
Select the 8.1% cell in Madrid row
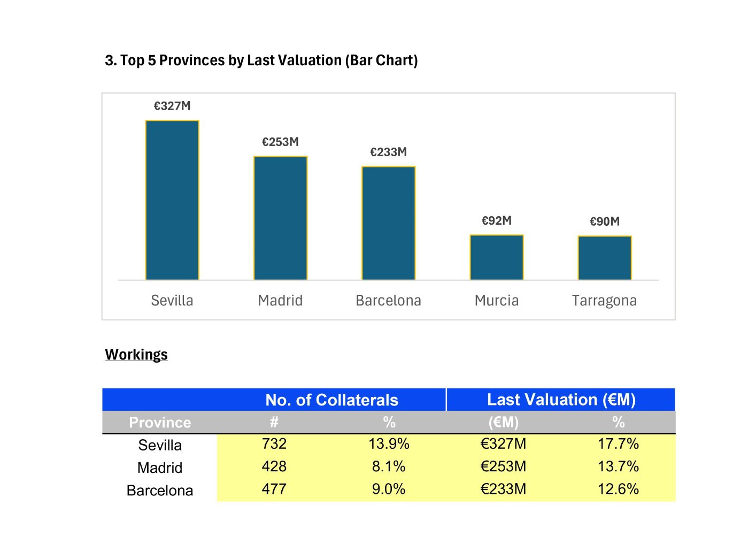[x=389, y=467]
